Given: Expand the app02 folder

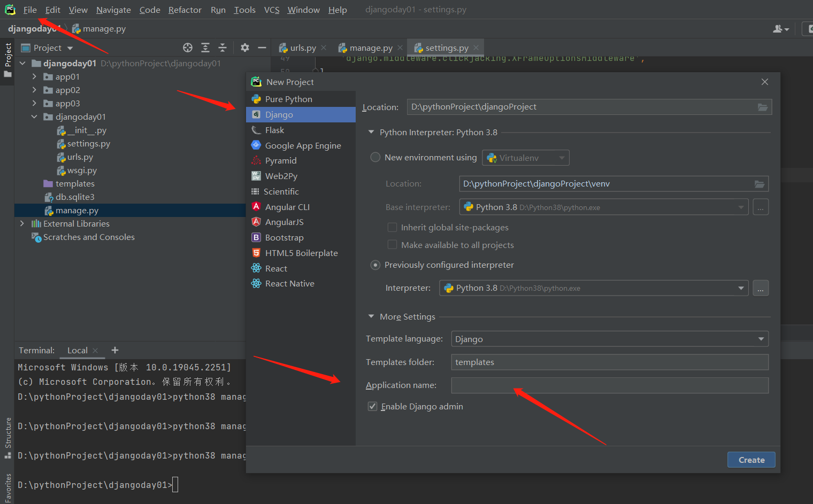Looking at the screenshot, I should (35, 90).
